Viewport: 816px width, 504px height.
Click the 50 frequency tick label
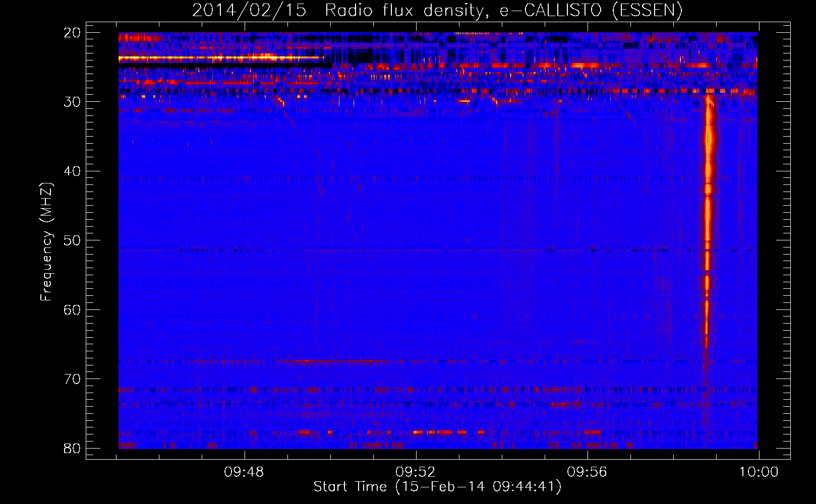coord(72,240)
